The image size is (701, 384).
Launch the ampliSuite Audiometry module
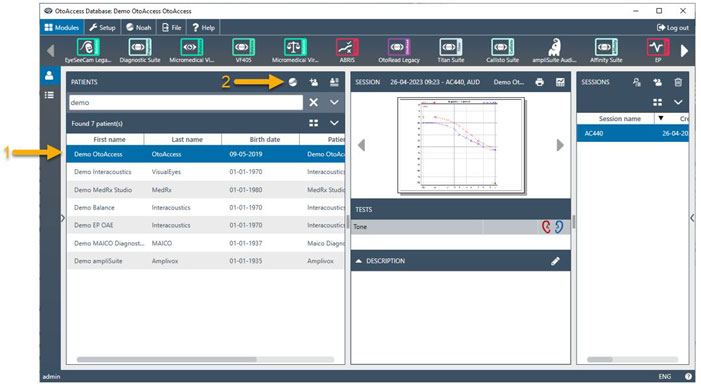click(x=554, y=51)
